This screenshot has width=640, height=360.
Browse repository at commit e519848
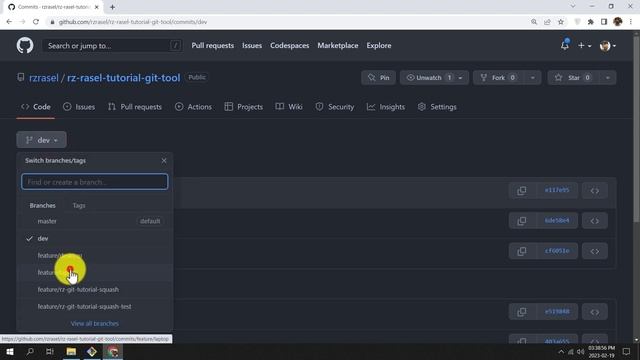(595, 312)
